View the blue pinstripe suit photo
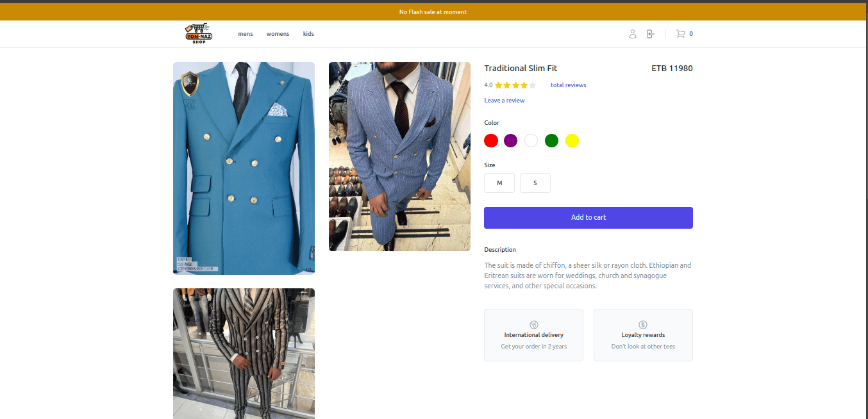Screen dimensions: 868x419 399,156
